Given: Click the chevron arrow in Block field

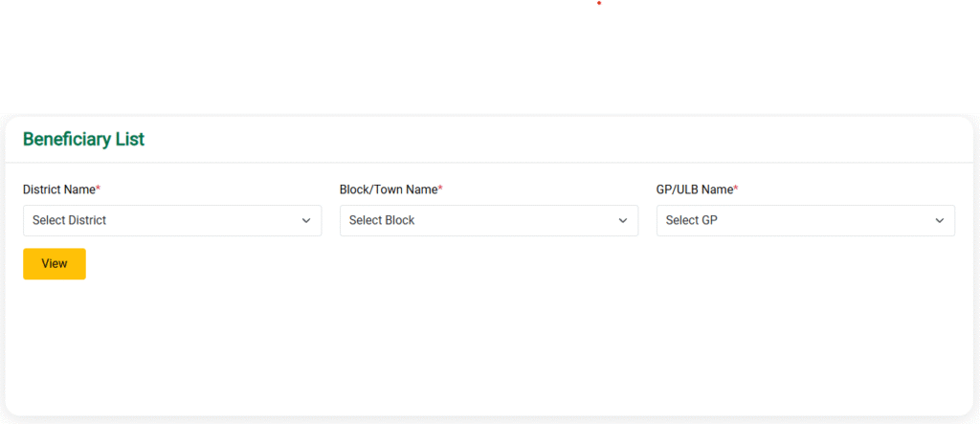Looking at the screenshot, I should 622,221.
